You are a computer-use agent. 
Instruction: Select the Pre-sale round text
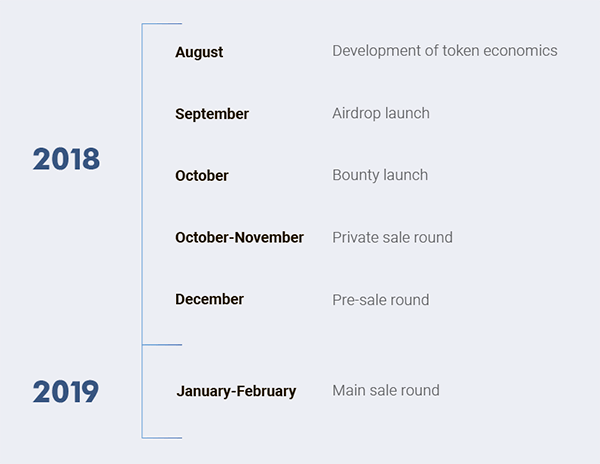(x=380, y=300)
